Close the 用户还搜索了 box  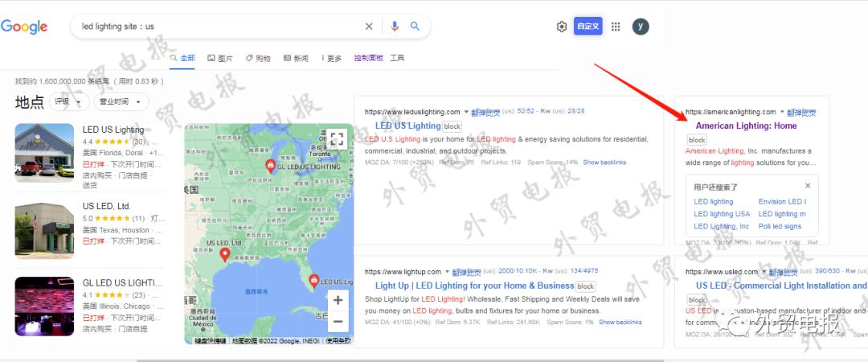pyautogui.click(x=808, y=186)
